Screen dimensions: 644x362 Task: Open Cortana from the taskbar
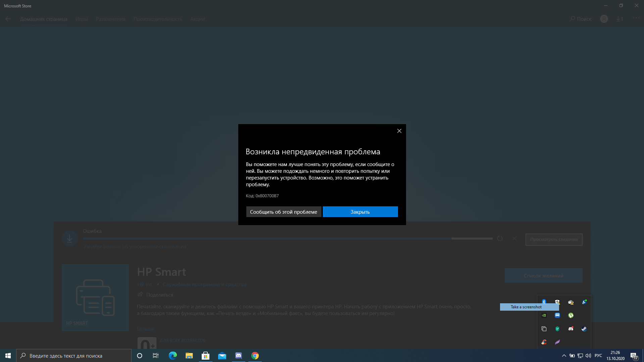tap(140, 356)
